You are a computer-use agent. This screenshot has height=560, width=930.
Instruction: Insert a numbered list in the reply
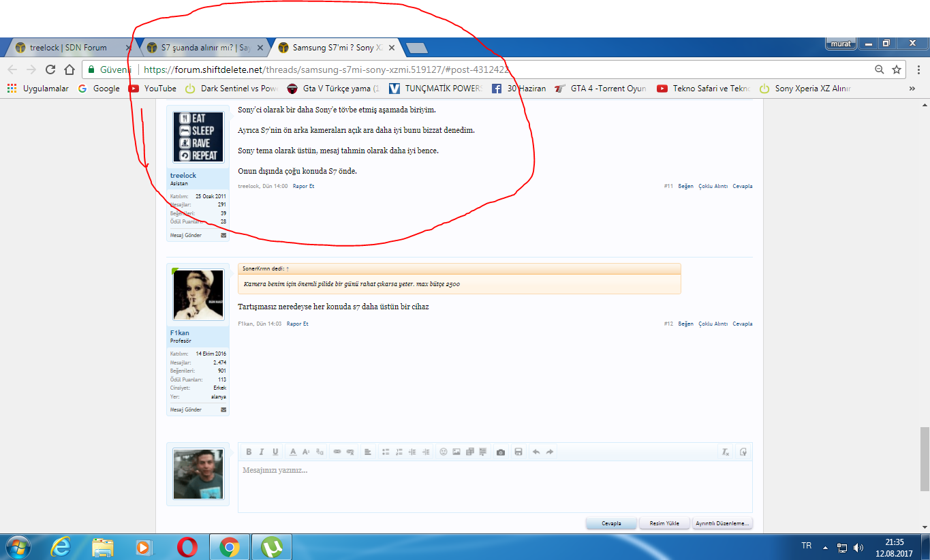(x=399, y=452)
